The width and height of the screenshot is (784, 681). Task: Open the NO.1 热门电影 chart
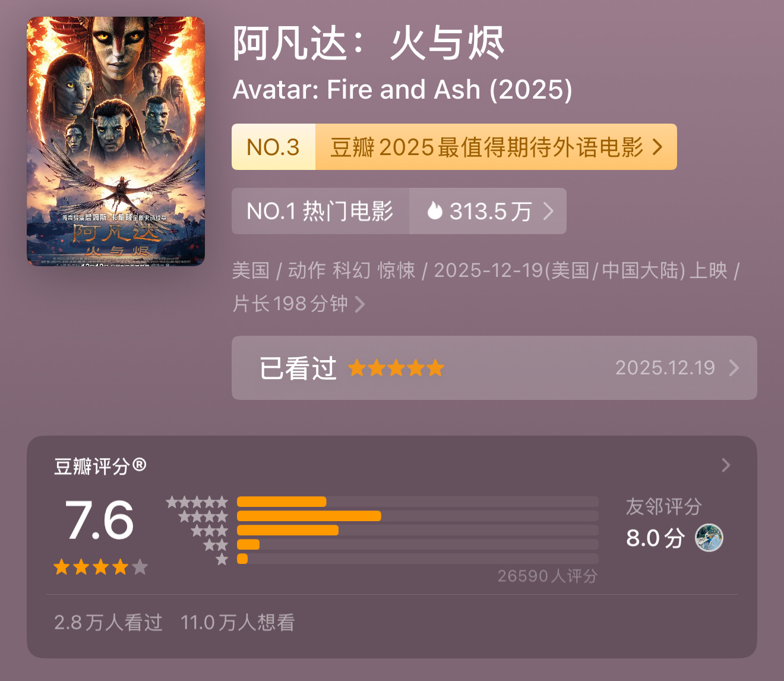pyautogui.click(x=320, y=211)
